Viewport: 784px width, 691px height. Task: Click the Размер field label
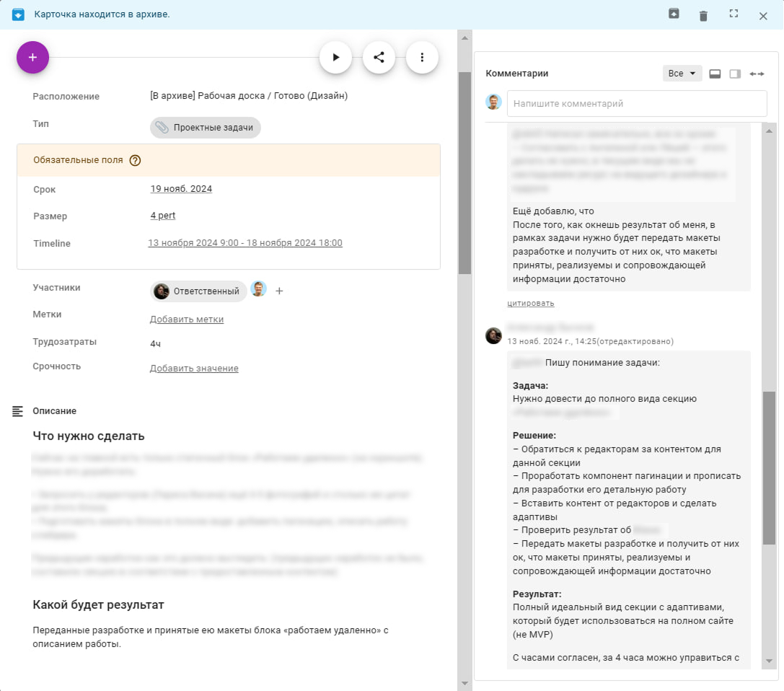click(50, 216)
